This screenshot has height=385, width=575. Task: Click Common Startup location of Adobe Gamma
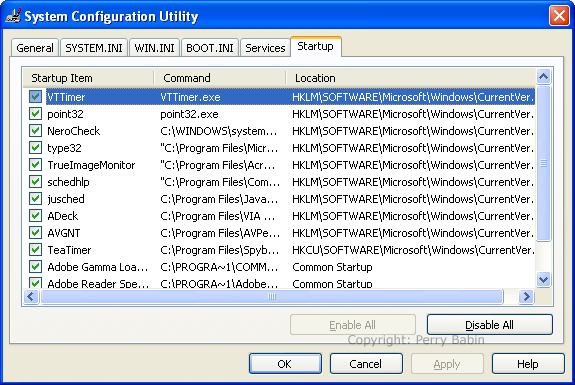coord(332,267)
